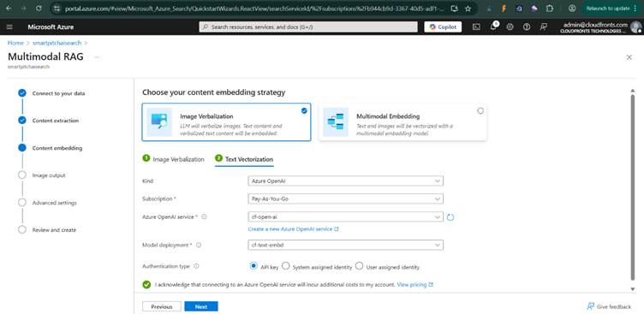Choose System assigned identity authentication
The image size is (644, 314).
click(286, 266)
